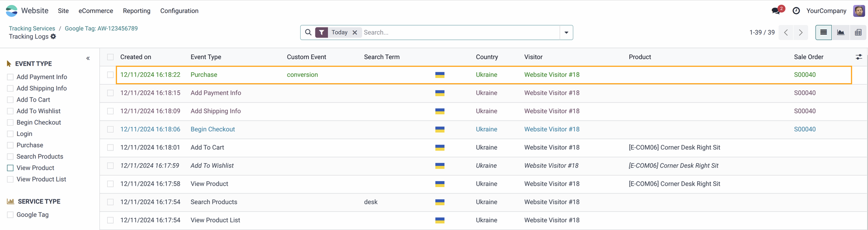Remove the Today filter facet
This screenshot has width=868, height=230.
coord(355,33)
